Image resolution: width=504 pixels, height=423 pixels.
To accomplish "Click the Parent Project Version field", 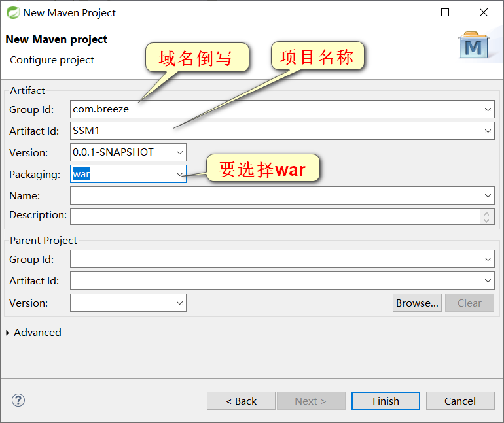I will click(x=128, y=303).
